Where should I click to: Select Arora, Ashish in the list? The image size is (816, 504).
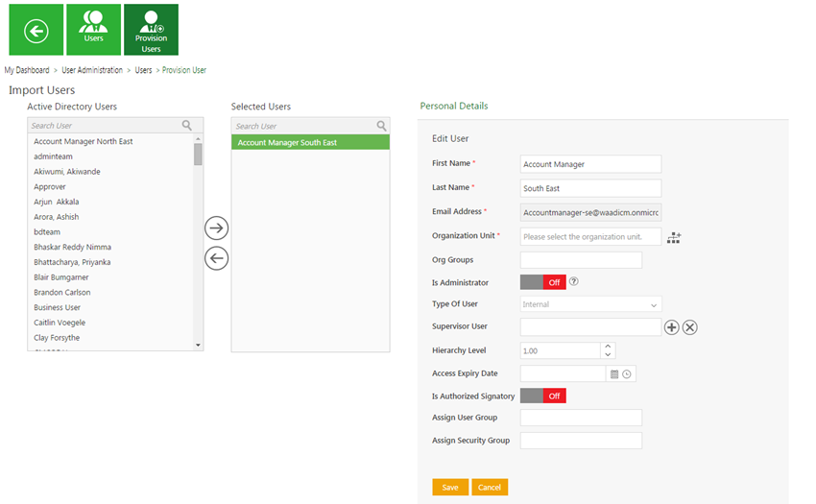click(57, 217)
